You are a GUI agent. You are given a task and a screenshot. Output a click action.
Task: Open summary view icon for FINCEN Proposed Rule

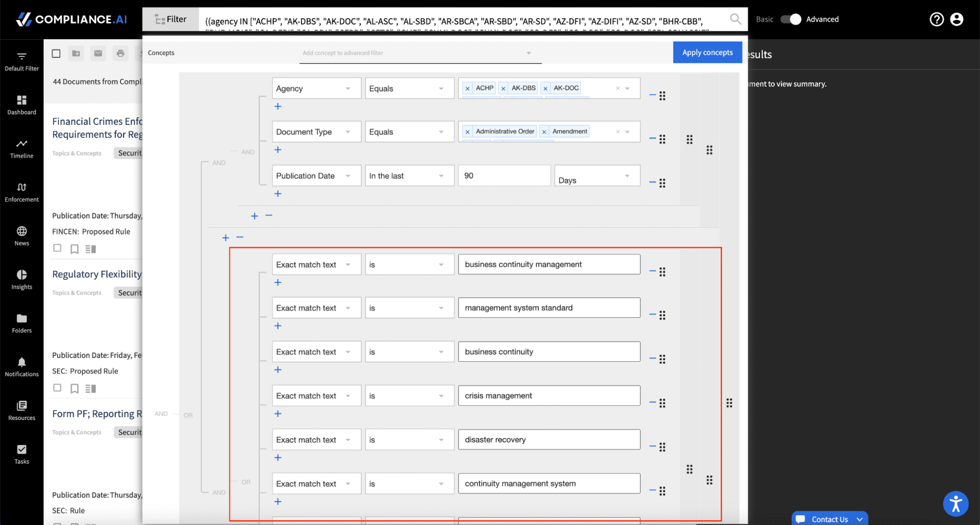[91, 249]
